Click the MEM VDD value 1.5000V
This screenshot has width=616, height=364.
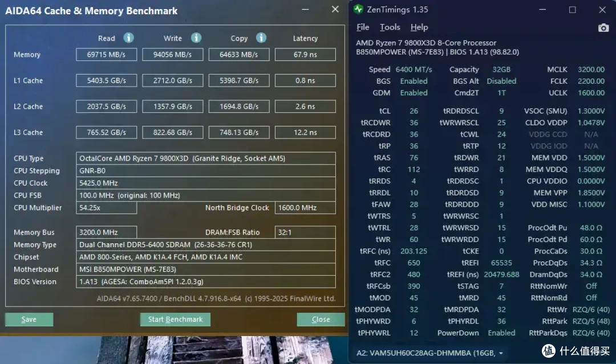coord(591,158)
